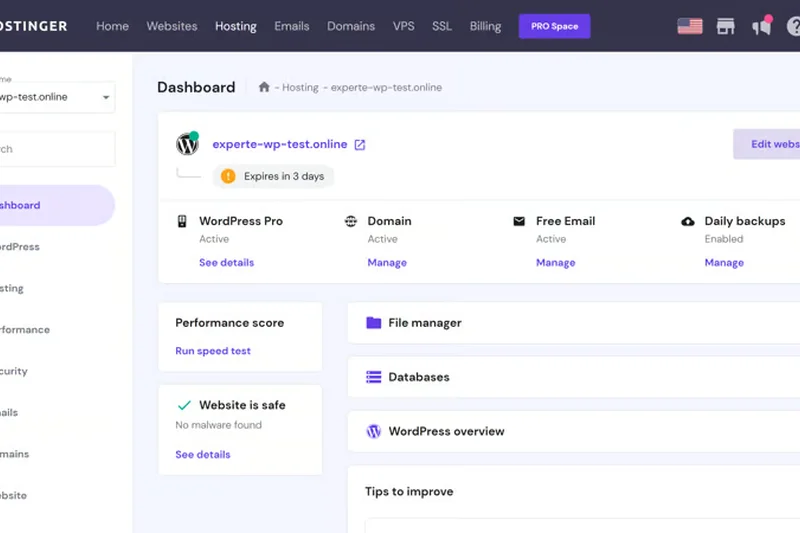
Task: Click the marketplace store icon
Action: [x=726, y=26]
